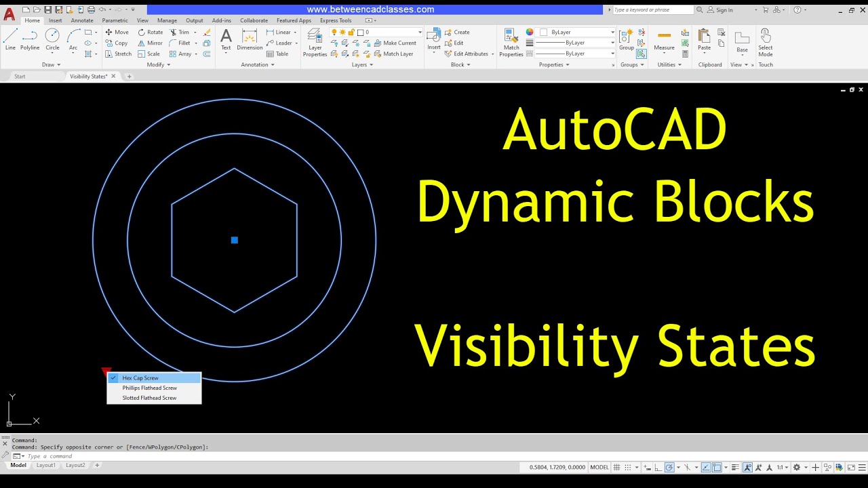The height and width of the screenshot is (488, 868).
Task: Open the linetype ByLayer dropdown
Action: tap(576, 54)
